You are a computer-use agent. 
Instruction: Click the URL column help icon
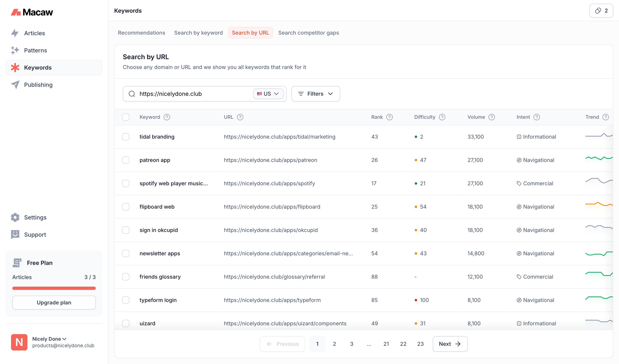[x=240, y=117]
